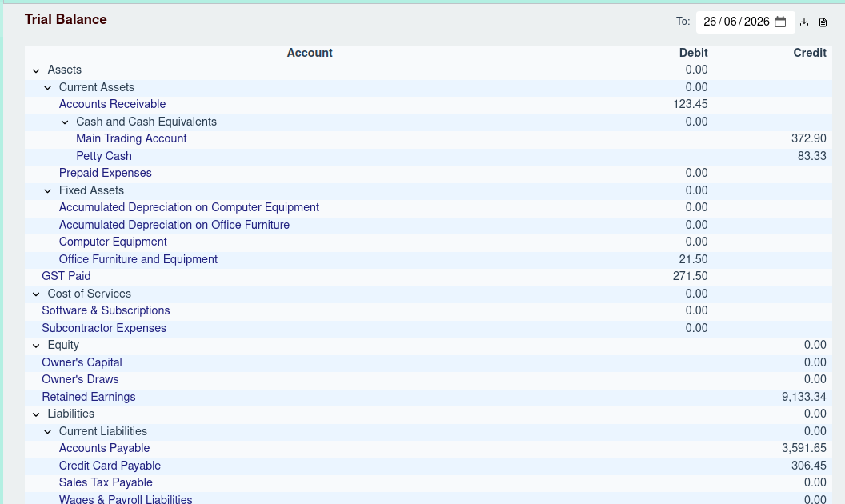Viewport: 845px width, 504px height.
Task: Open the Retained Earnings account
Action: coord(88,397)
